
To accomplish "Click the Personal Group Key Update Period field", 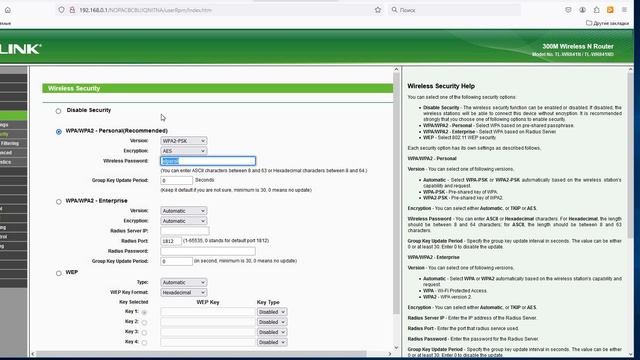I will [x=176, y=180].
